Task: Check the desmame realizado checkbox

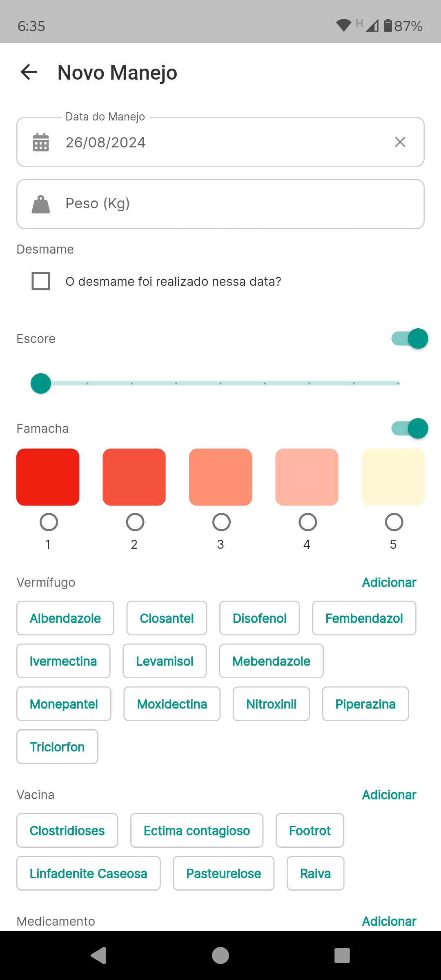Action: (41, 281)
